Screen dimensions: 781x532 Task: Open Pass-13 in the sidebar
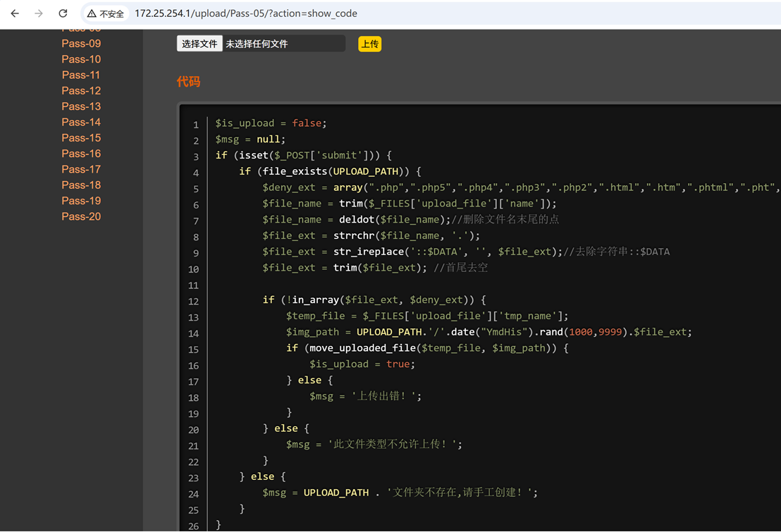click(81, 106)
